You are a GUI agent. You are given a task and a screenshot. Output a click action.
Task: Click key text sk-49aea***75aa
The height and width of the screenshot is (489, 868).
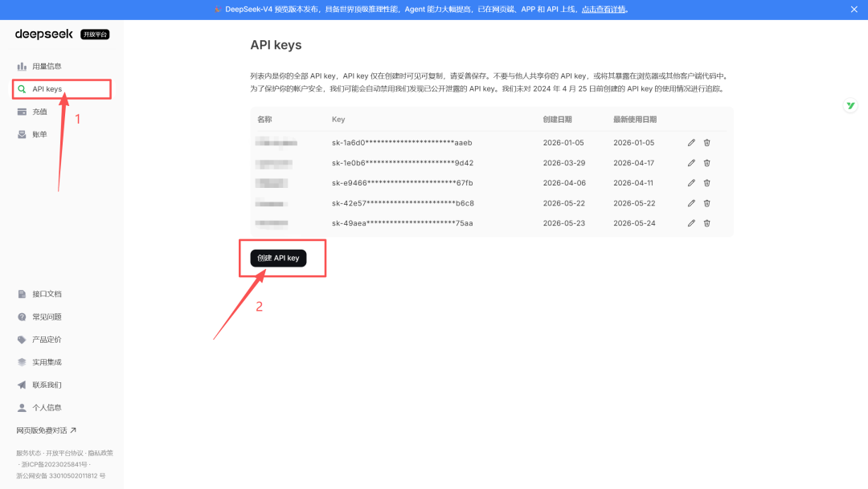point(403,223)
